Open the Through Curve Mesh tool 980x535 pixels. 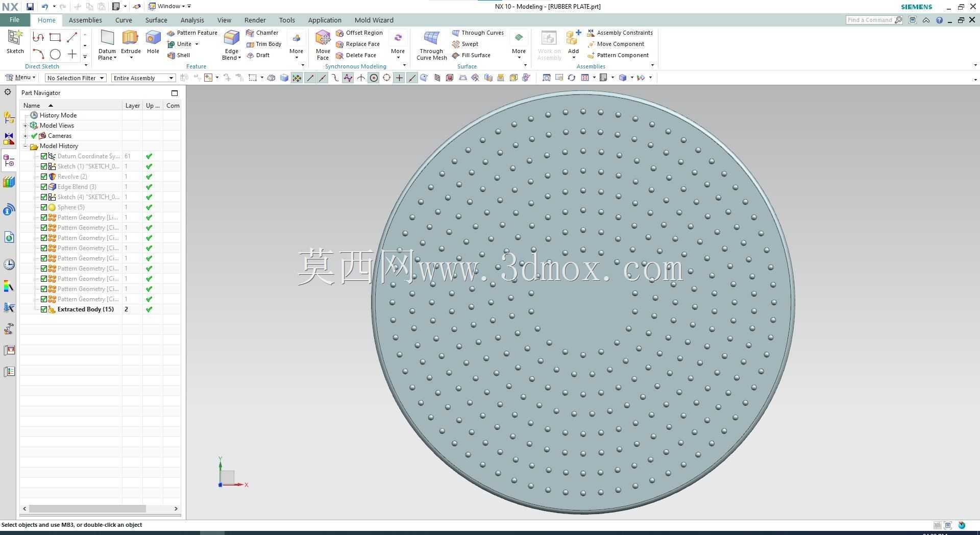431,45
